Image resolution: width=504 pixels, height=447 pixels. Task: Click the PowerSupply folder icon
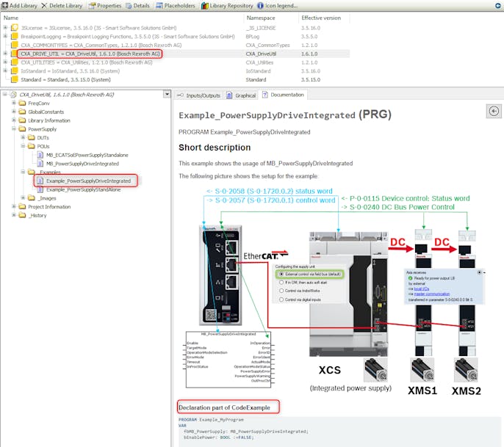tap(22, 129)
